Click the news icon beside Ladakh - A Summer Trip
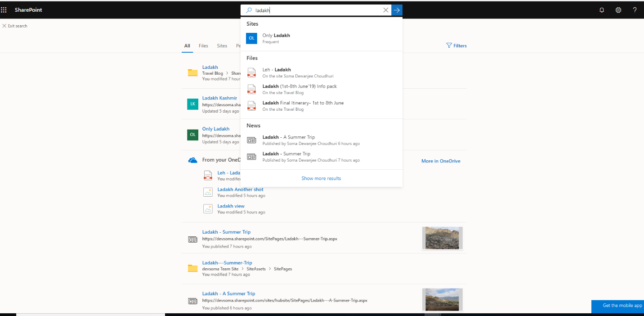644x316 pixels. 192,301
